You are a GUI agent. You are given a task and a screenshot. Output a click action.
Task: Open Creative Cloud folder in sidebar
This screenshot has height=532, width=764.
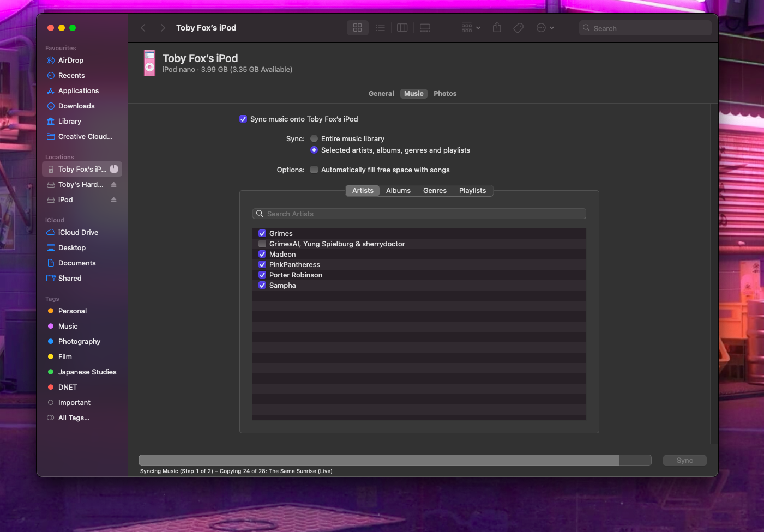(85, 136)
